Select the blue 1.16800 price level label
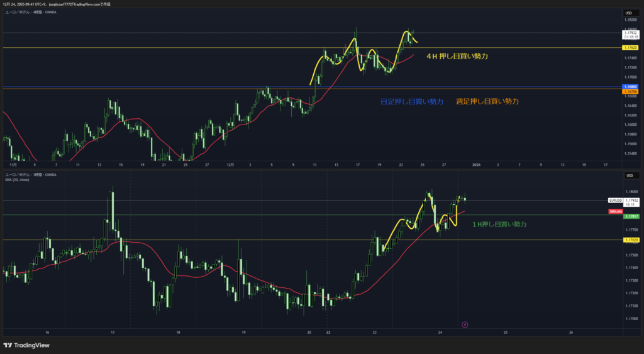This screenshot has width=644, height=354. (630, 86)
